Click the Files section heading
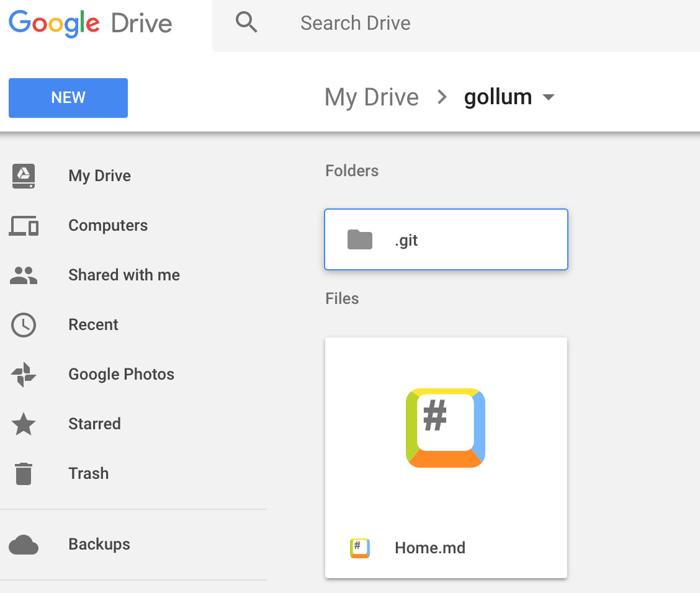Screen dimensions: 700x593 [x=342, y=298]
